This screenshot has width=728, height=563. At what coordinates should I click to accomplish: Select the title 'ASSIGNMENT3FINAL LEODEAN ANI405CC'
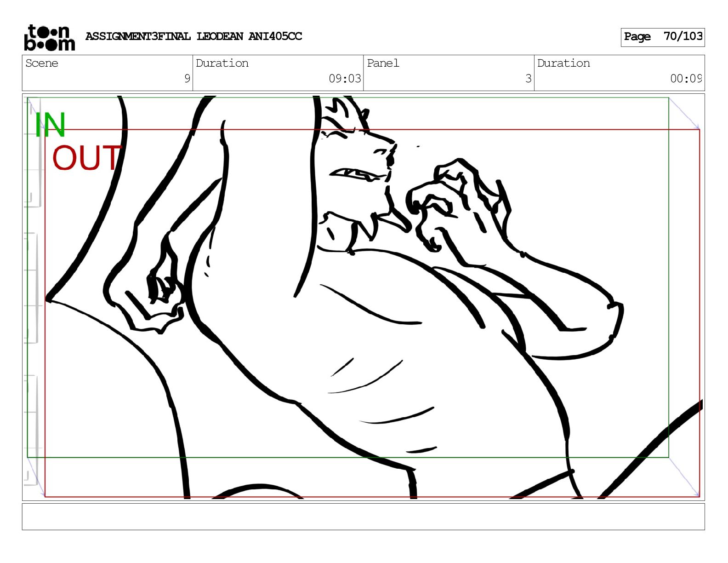pyautogui.click(x=193, y=36)
